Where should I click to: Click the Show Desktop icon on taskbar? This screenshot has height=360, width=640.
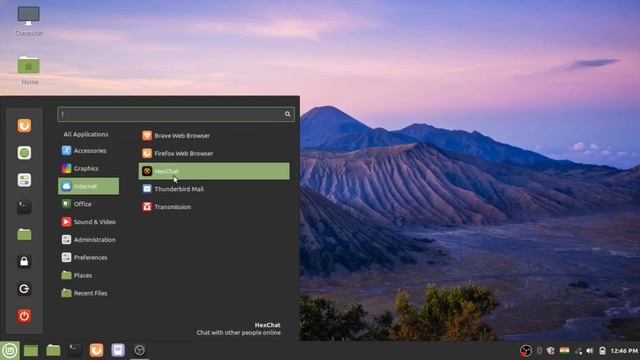pyautogui.click(x=31, y=350)
